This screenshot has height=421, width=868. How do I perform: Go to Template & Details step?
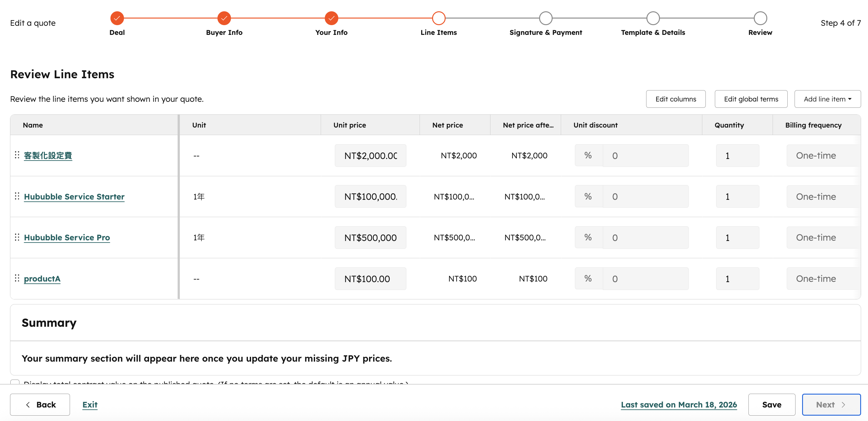(653, 18)
